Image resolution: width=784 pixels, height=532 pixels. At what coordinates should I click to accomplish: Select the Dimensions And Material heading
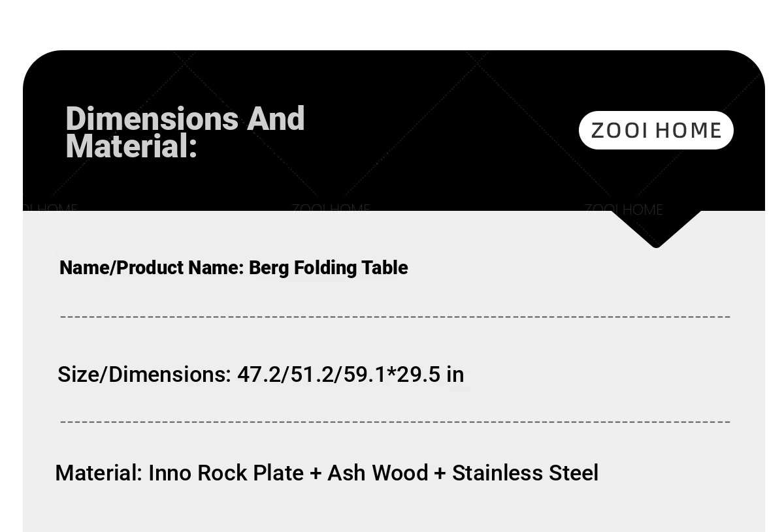pos(185,132)
